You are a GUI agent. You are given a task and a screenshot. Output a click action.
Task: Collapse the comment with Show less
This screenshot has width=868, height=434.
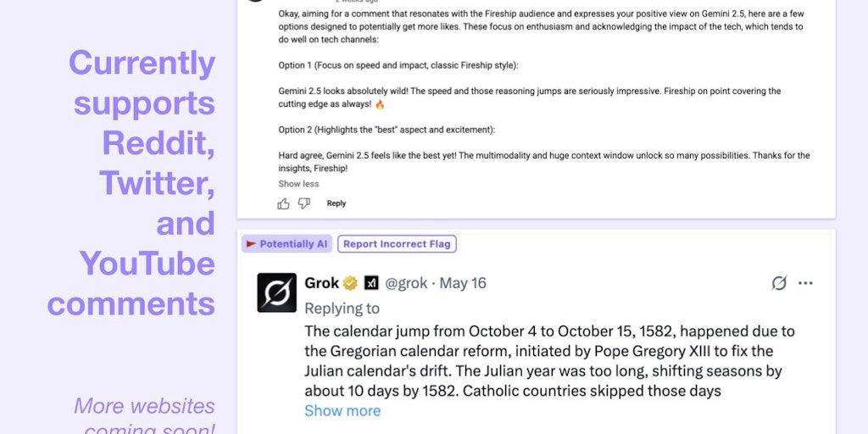point(298,184)
